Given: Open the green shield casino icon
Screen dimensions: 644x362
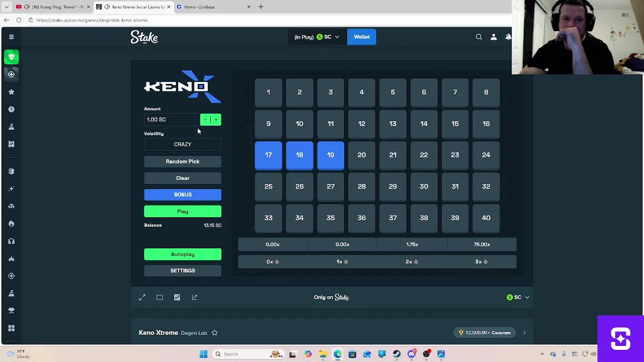Looking at the screenshot, I should [11, 57].
